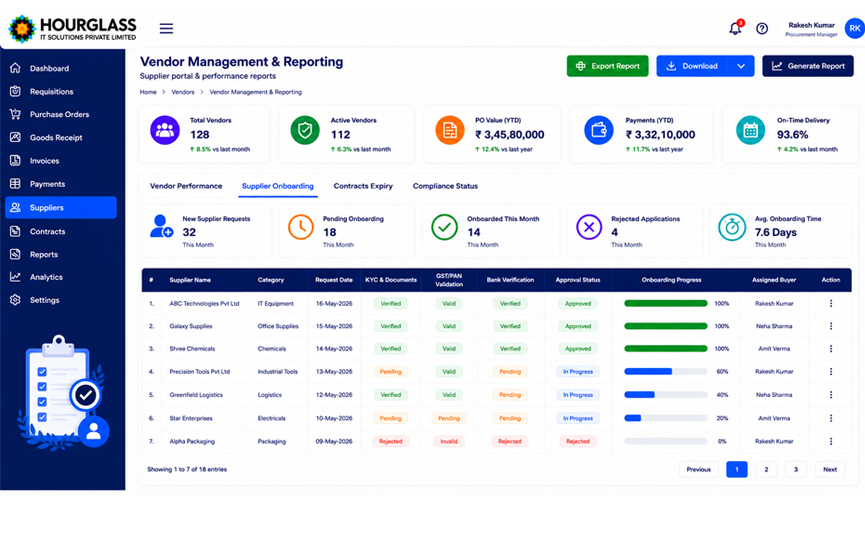Screen dimensions: 865x548
Task: Click the Export Report button
Action: (607, 66)
